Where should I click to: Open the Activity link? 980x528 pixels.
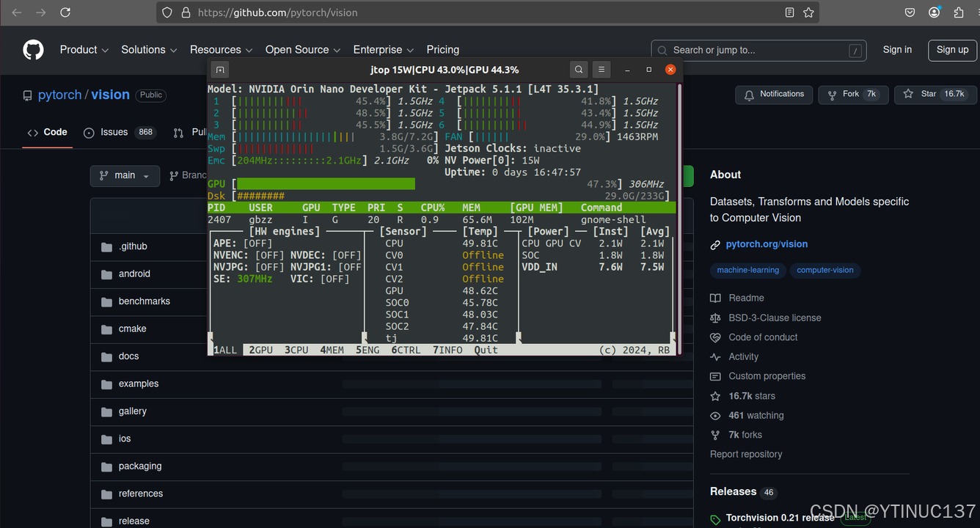click(743, 356)
